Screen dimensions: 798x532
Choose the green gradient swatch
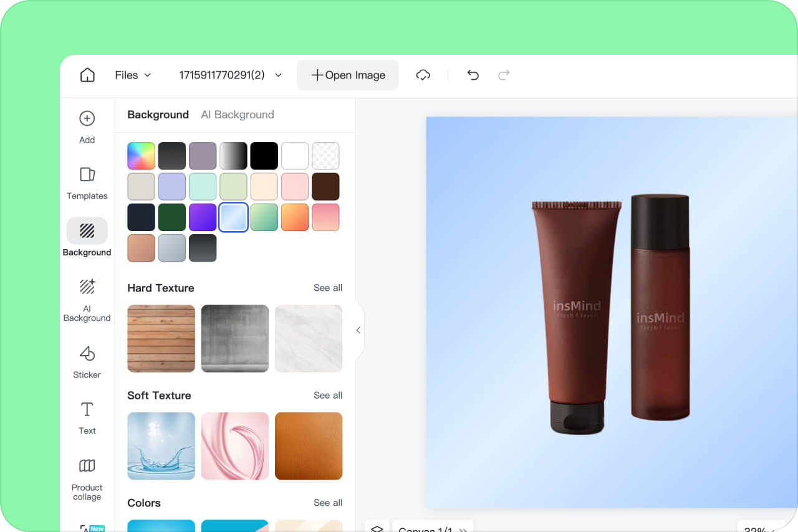click(x=264, y=217)
